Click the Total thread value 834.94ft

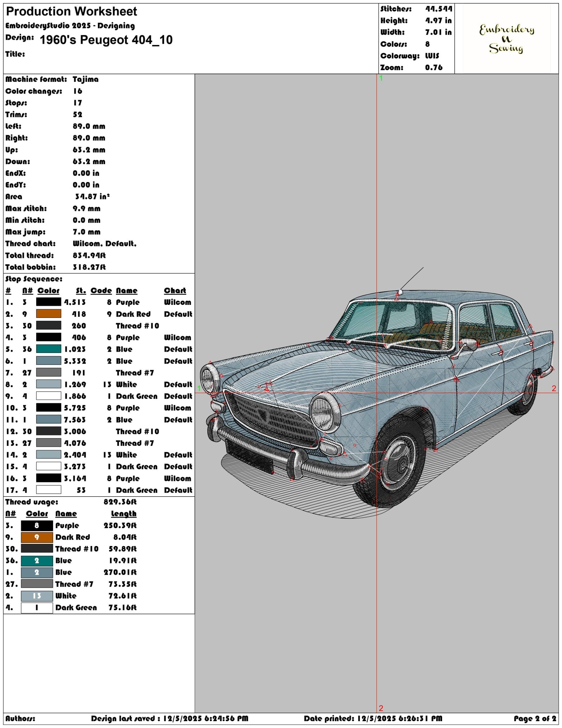(89, 255)
